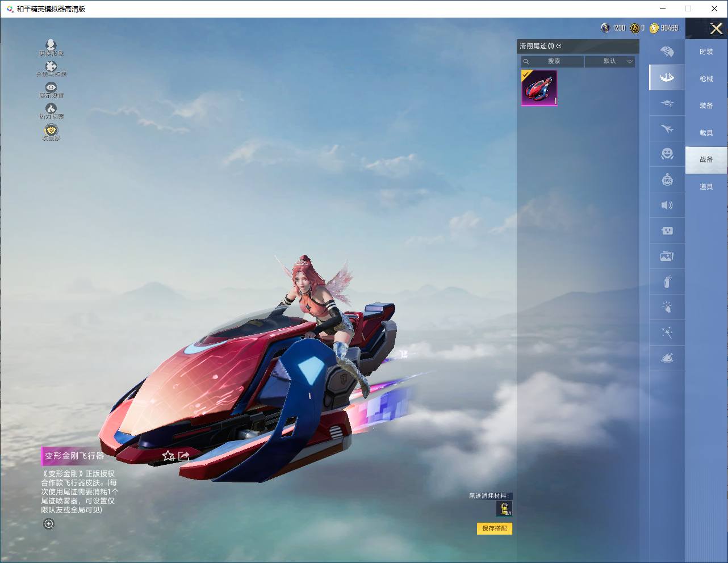Select the finger snap category icon
728x563 pixels.
pyautogui.click(x=667, y=307)
